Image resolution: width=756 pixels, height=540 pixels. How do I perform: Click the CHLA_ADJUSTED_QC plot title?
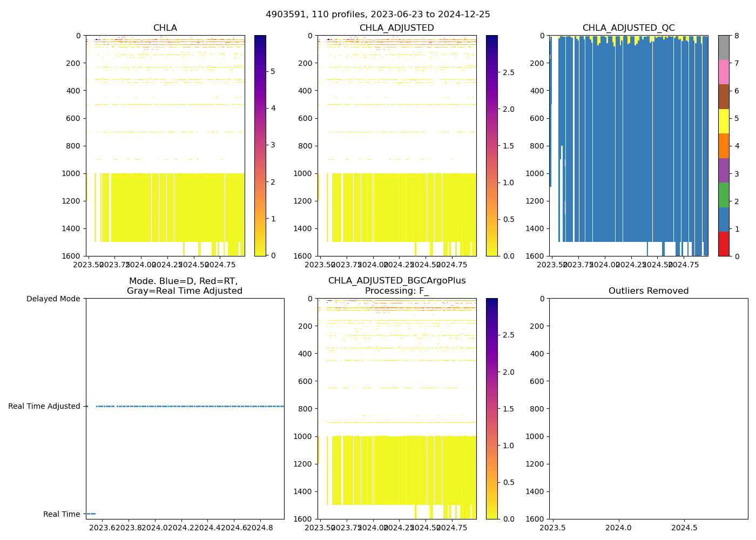click(628, 28)
